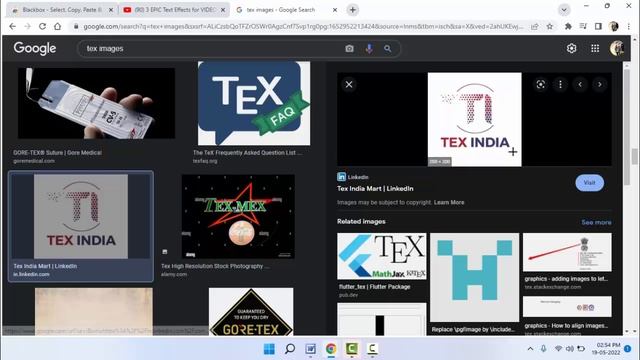Screen dimensions: 640x360
Task: Bookmark this page with the star icon
Action: click(x=550, y=26)
